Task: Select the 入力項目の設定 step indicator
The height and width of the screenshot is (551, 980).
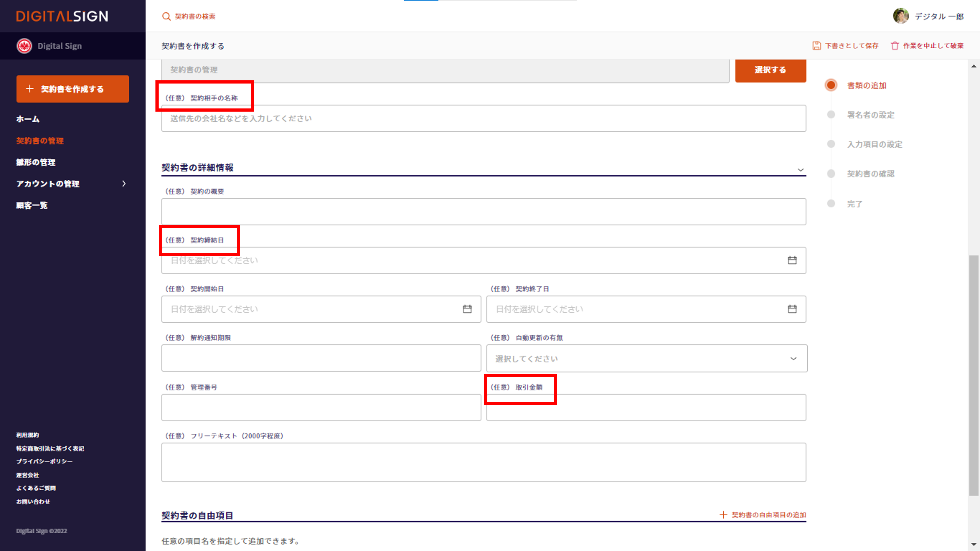Action: [x=831, y=144]
